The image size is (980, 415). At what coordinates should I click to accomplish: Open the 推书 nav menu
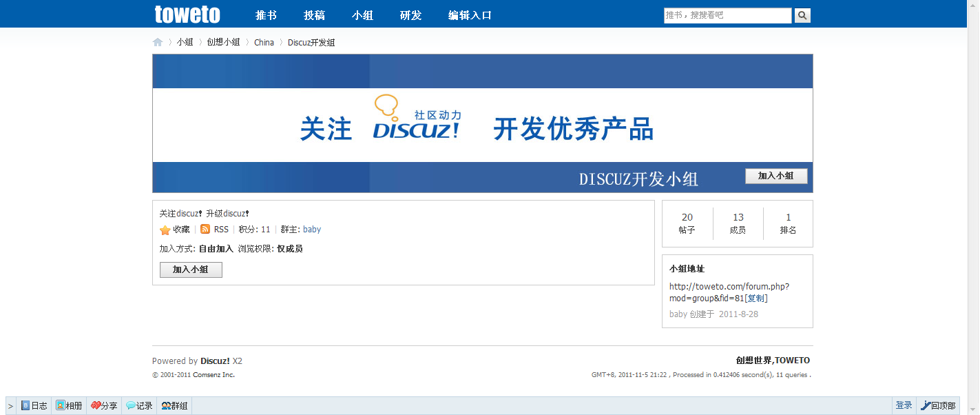tap(266, 15)
